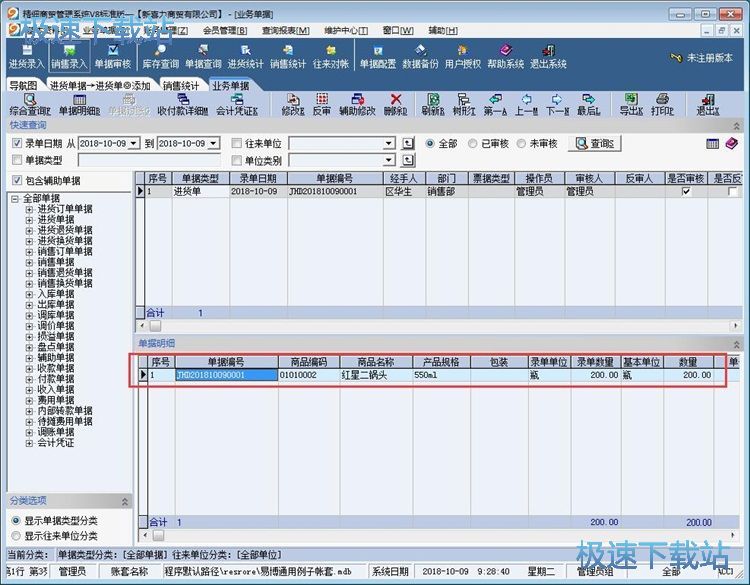750x585 pixels.
Task: Collapse the 快速查询 panel
Action: pos(737,126)
